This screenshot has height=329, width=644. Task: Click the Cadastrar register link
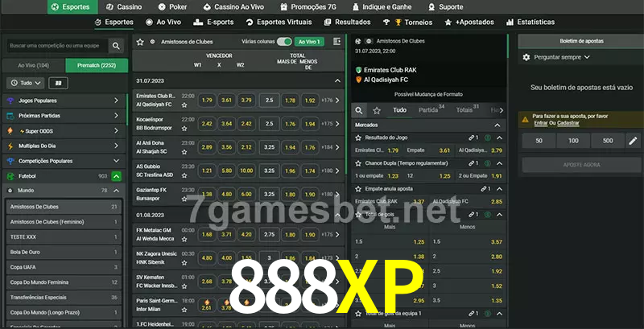point(568,123)
